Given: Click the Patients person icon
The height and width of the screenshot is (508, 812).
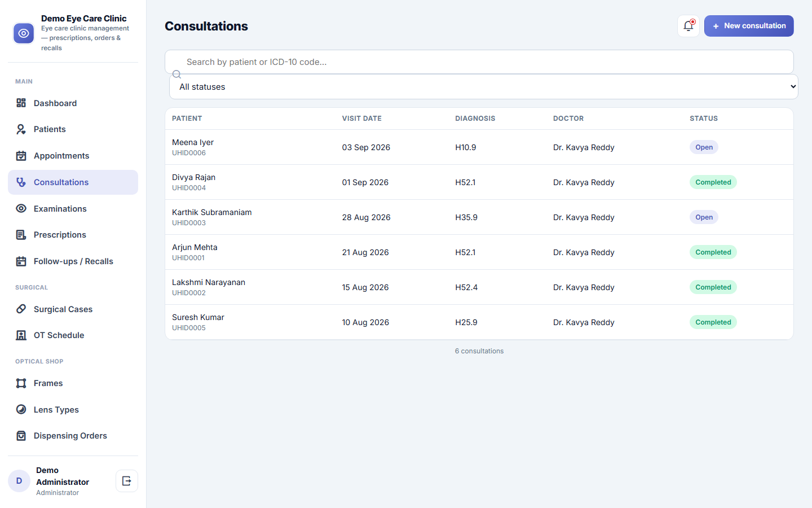Looking at the screenshot, I should [x=21, y=129].
